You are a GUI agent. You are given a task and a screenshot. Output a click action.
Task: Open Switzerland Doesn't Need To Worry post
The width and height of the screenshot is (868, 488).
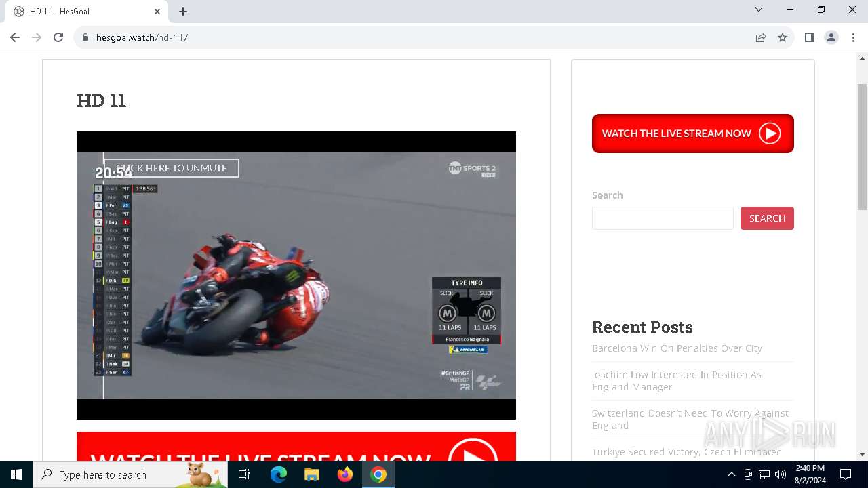690,420
